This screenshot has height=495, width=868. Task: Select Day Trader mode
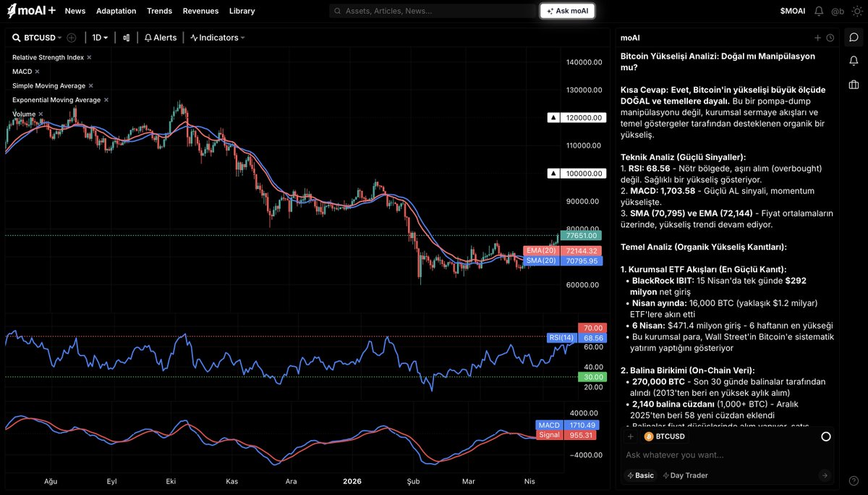[x=686, y=475]
